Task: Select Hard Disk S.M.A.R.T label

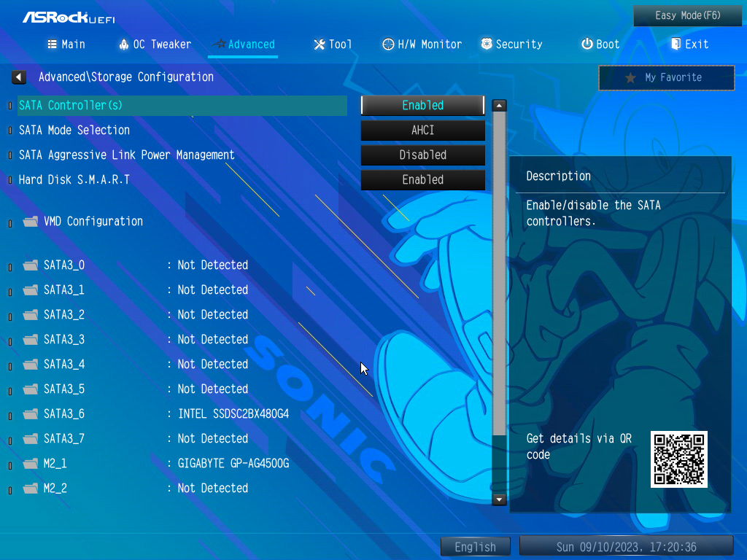Action: pos(74,179)
